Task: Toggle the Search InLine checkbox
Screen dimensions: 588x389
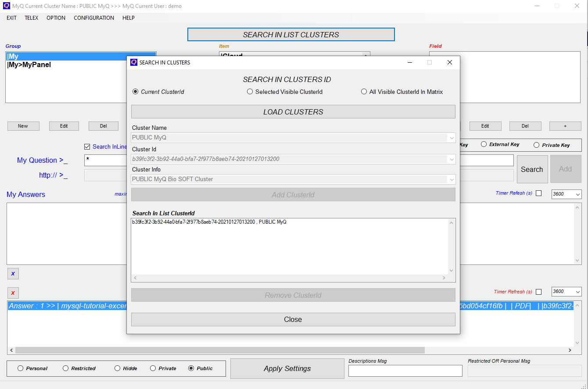Action: pos(87,147)
